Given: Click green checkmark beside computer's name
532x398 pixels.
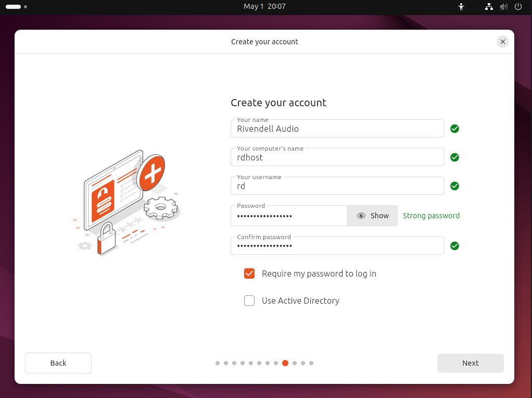Looking at the screenshot, I should (454, 157).
